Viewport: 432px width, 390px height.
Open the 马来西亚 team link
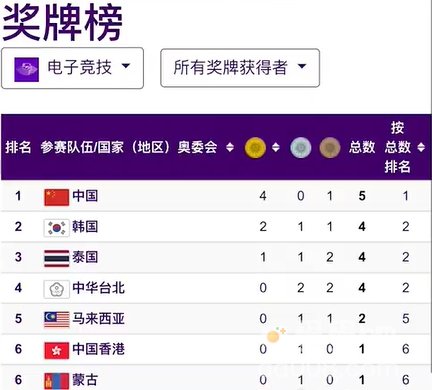tap(98, 319)
